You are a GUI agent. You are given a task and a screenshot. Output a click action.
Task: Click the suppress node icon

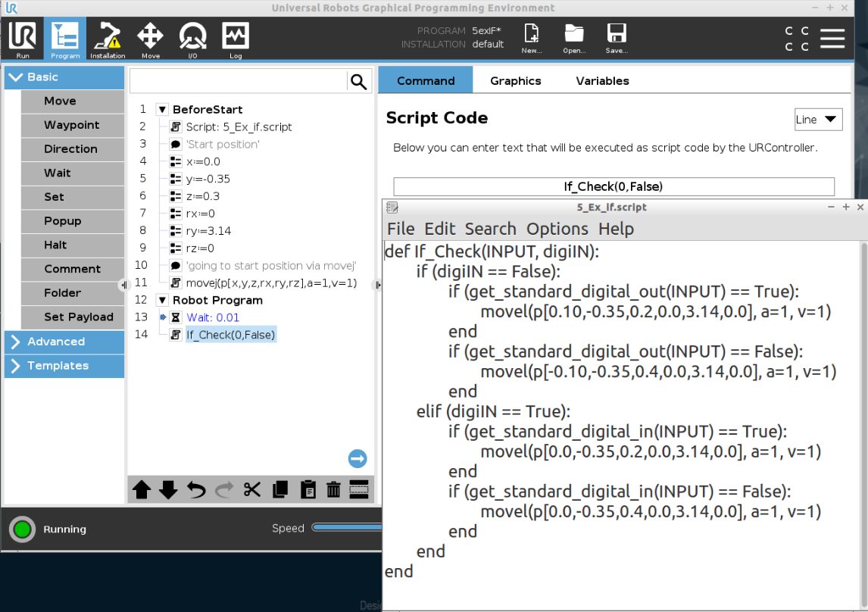[359, 490]
